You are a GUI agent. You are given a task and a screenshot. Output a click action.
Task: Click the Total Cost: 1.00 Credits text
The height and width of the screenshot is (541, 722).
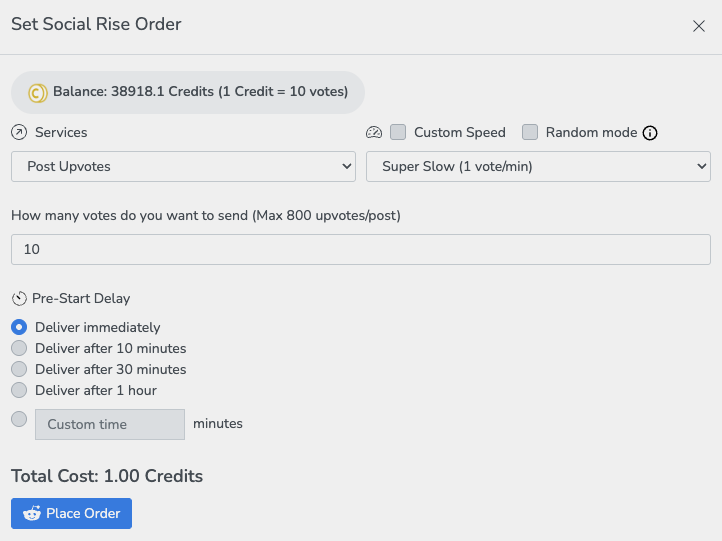[107, 476]
